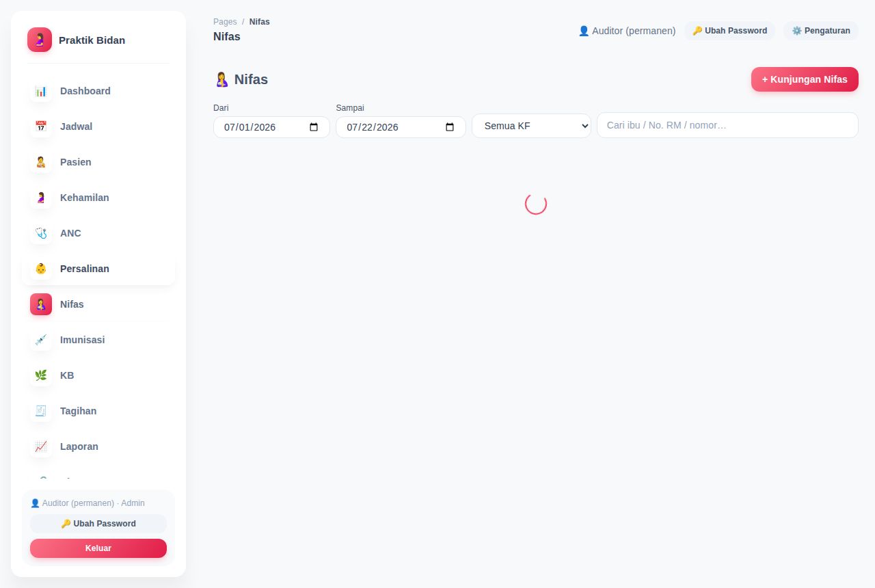
Task: Go to Nifas menu item
Action: pos(98,304)
